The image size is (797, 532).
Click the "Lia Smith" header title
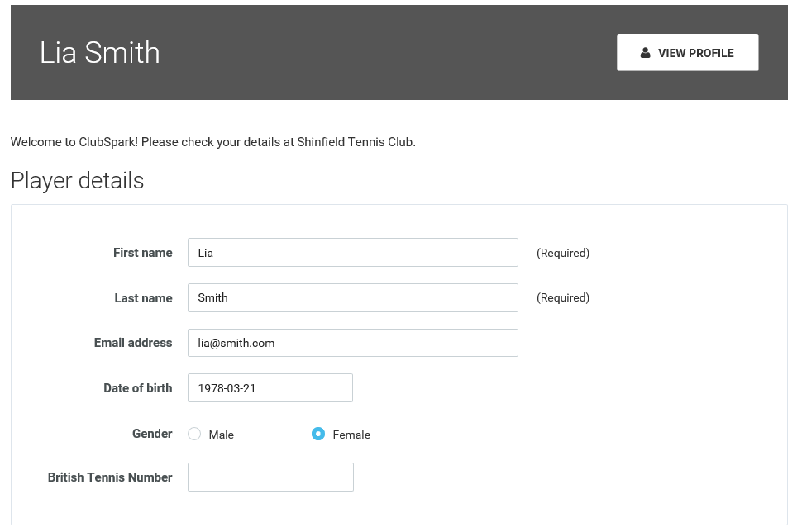100,53
